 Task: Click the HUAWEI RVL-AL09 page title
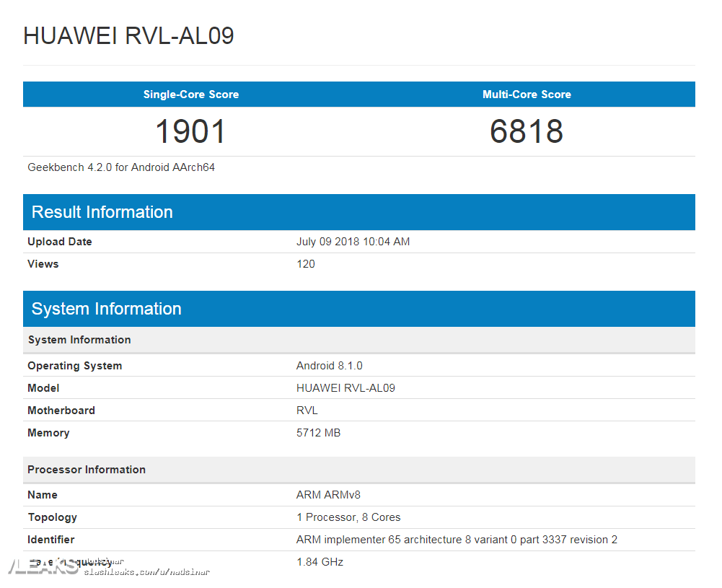pyautogui.click(x=128, y=36)
